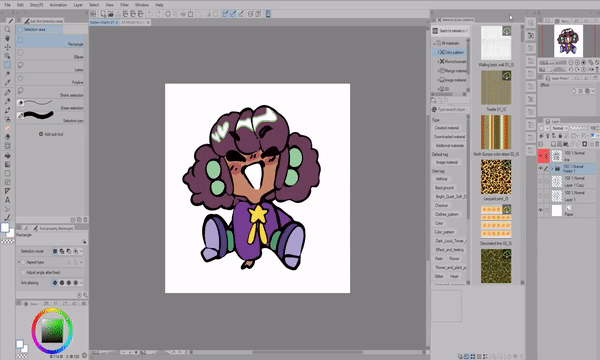Enable the Aspect type checkbox
This screenshot has width=600, height=360.
(x=23, y=262)
